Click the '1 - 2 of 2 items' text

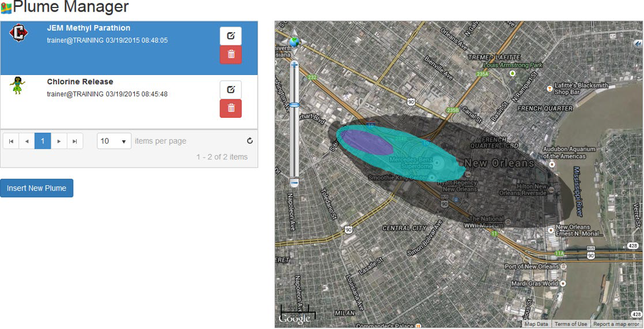[222, 156]
